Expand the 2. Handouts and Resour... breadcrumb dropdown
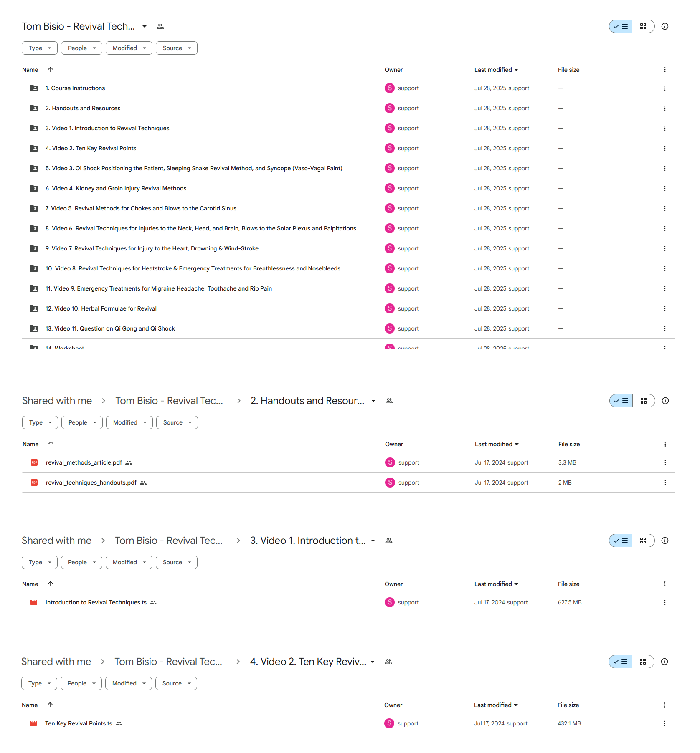Screen dimensions: 700x753 point(373,401)
